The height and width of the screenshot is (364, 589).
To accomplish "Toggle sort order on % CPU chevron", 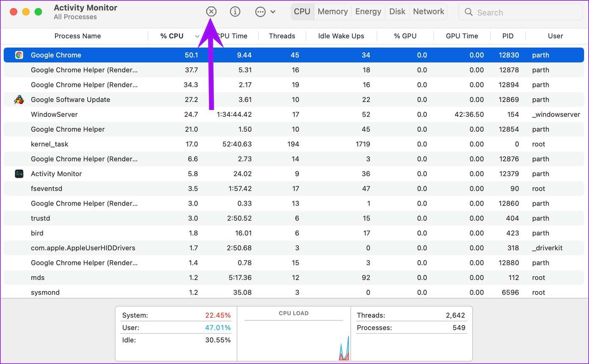I will (197, 36).
